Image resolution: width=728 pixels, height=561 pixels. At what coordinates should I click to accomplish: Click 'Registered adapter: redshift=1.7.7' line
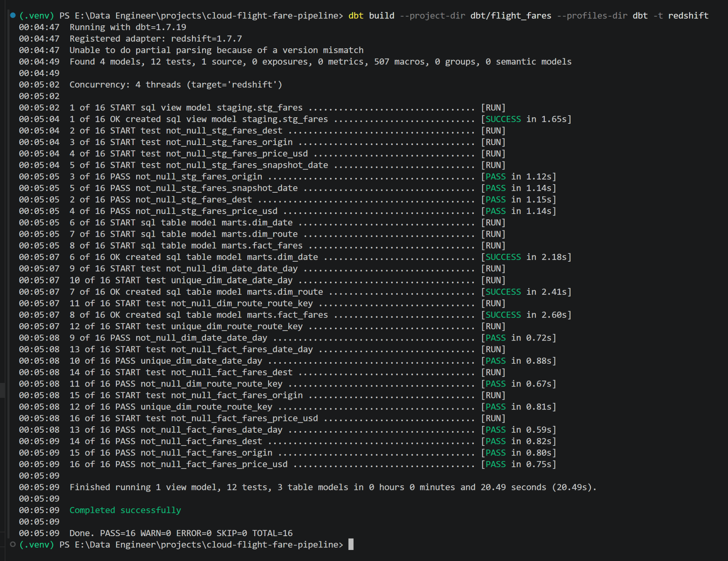[x=156, y=38]
